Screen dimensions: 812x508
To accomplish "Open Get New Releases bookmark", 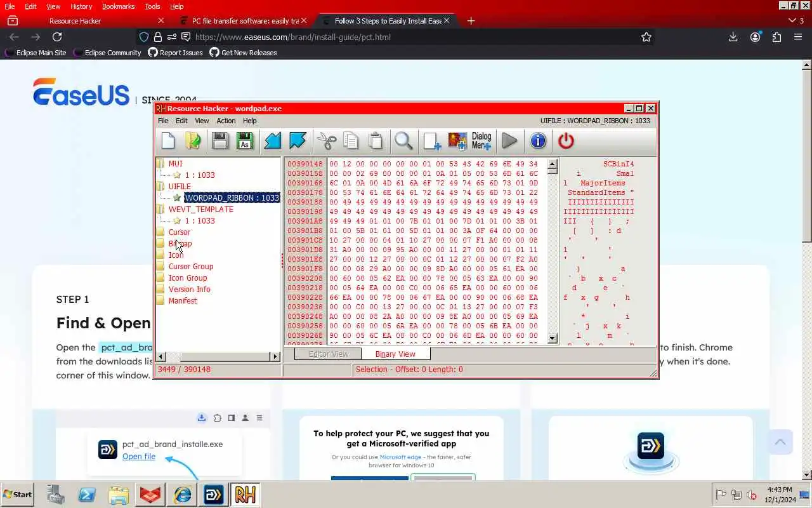I will [243, 53].
